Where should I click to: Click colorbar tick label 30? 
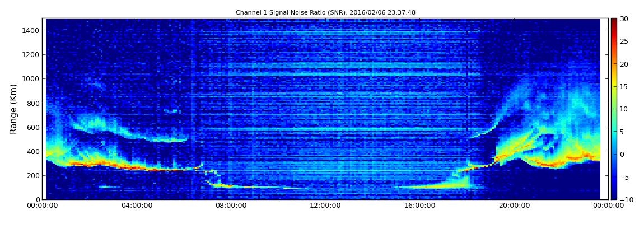[x=624, y=19]
